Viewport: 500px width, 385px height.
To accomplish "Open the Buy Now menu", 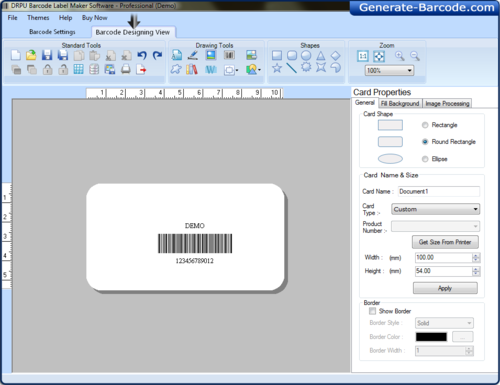I will [x=95, y=18].
